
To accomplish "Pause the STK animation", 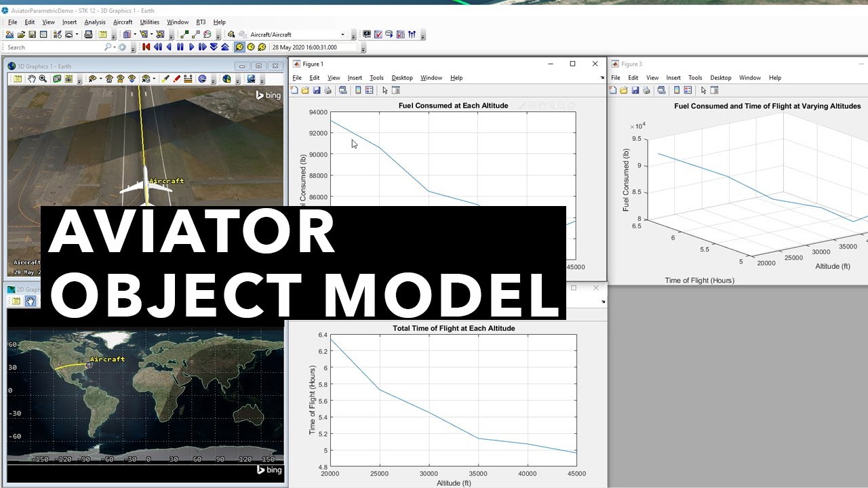I will 180,47.
